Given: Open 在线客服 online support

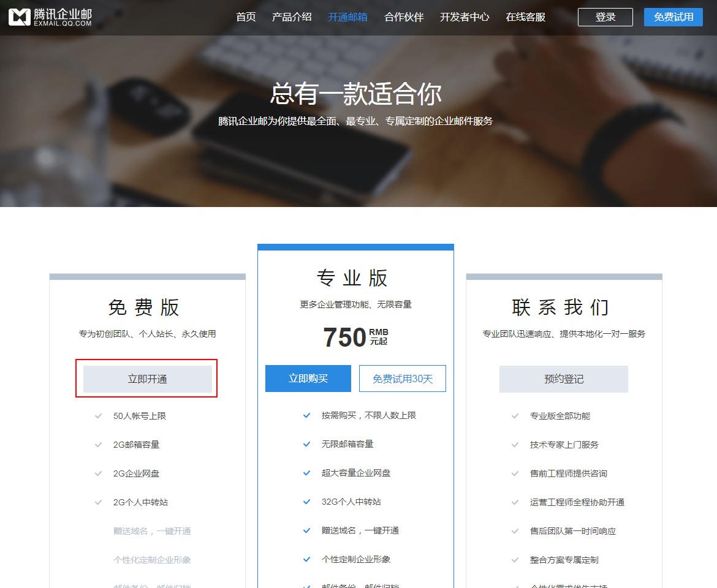Looking at the screenshot, I should [x=525, y=17].
